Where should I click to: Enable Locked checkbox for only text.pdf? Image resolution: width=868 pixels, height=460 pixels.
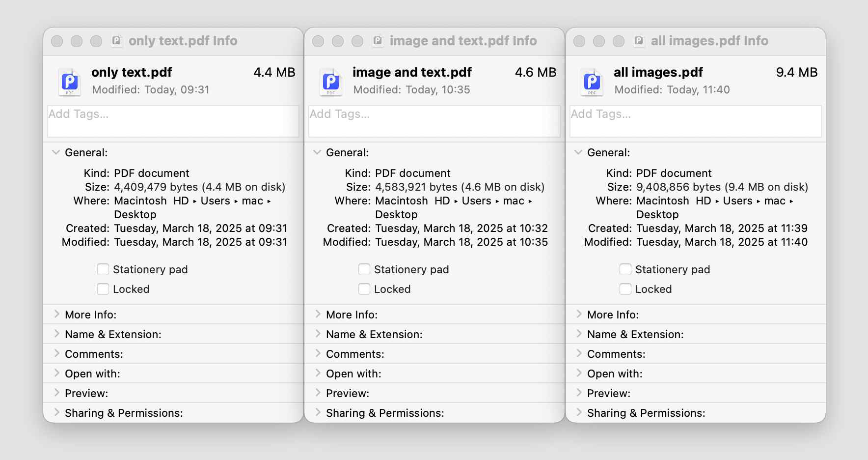(x=103, y=289)
